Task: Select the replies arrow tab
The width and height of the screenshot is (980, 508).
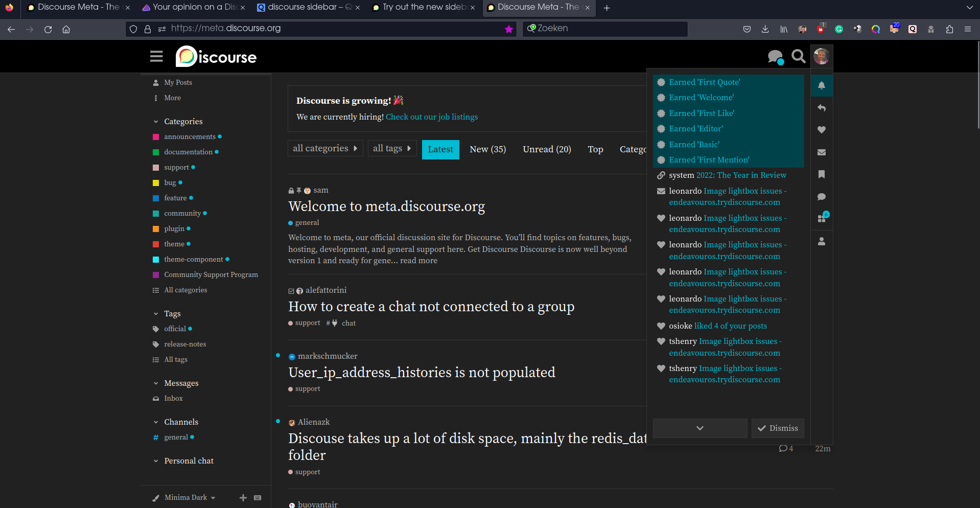Action: [822, 108]
